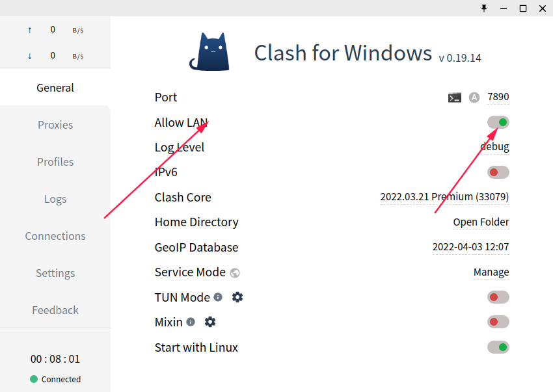This screenshot has height=392, width=553.
Task: Open the terminal proxy command icon beside Port
Action: 454,97
